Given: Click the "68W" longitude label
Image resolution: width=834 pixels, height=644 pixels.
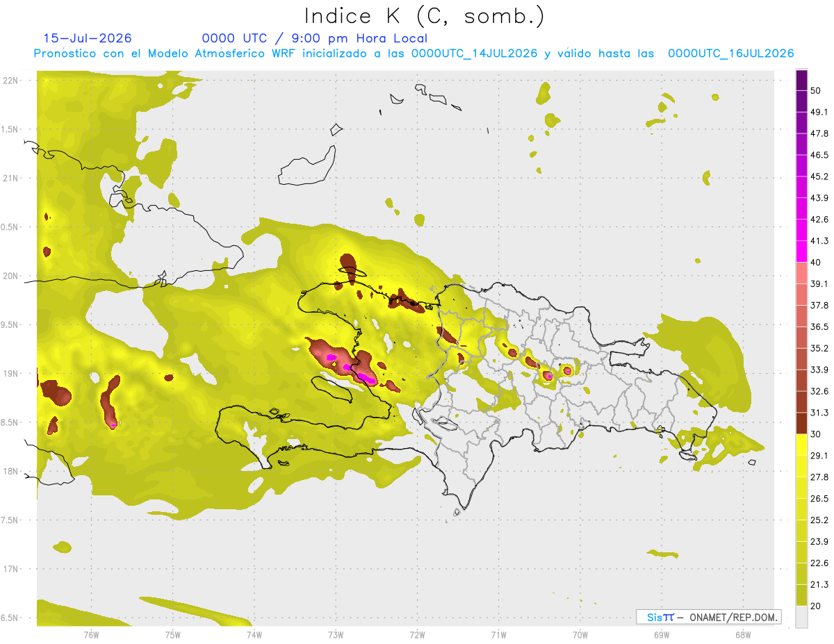Looking at the screenshot, I should pyautogui.click(x=742, y=635).
